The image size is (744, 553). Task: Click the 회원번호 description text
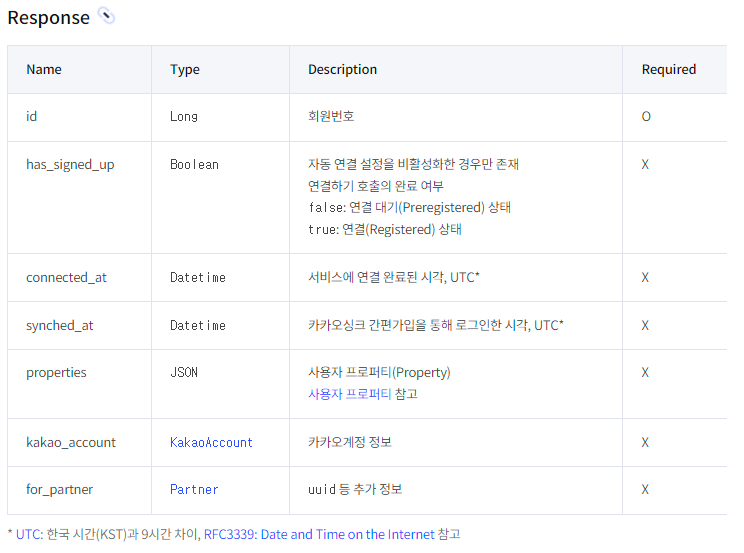point(331,116)
